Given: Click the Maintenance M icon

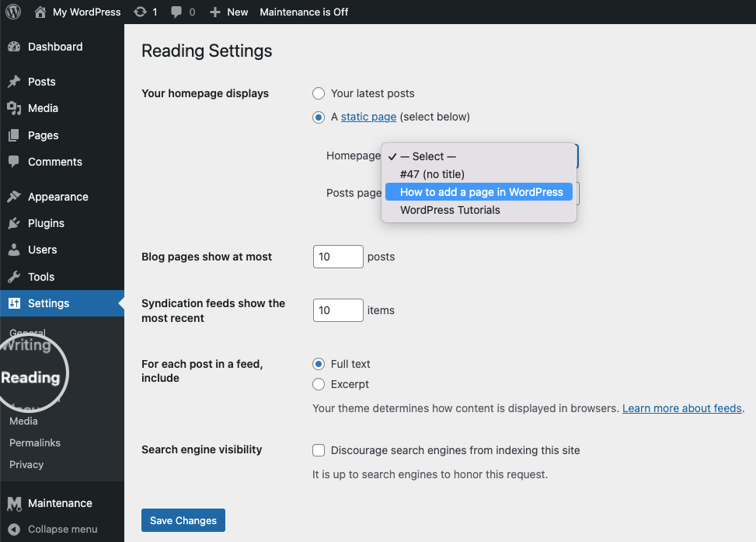Looking at the screenshot, I should point(14,503).
